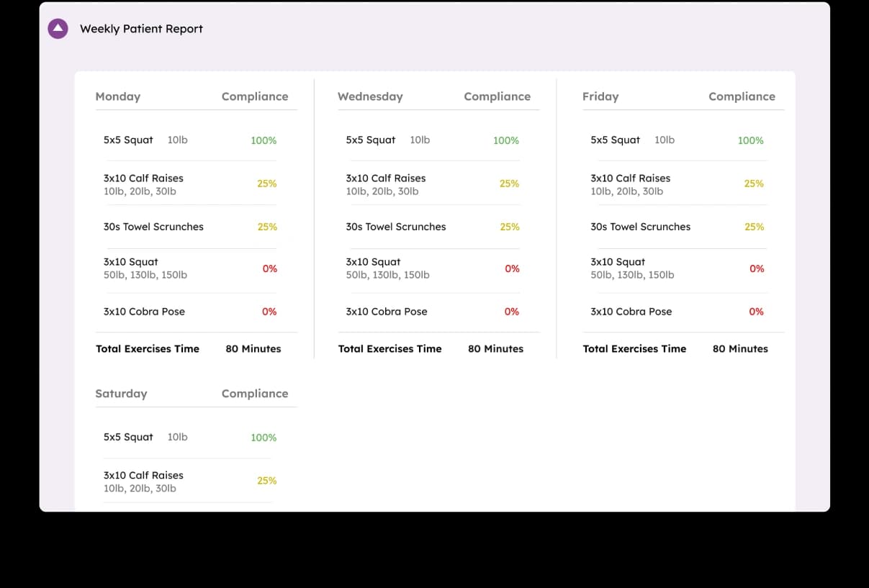Click Friday's Calf Raises 25% value

click(x=755, y=184)
